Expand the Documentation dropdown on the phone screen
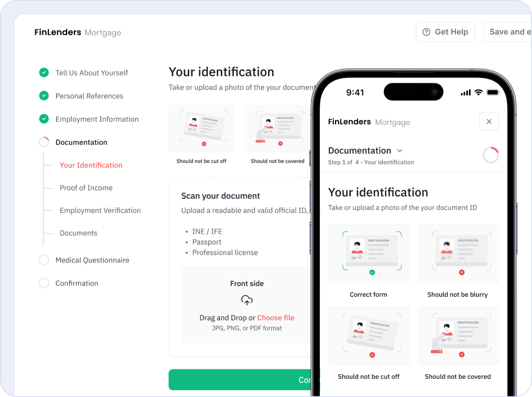Viewport: 532px width, 397px height. coord(400,151)
